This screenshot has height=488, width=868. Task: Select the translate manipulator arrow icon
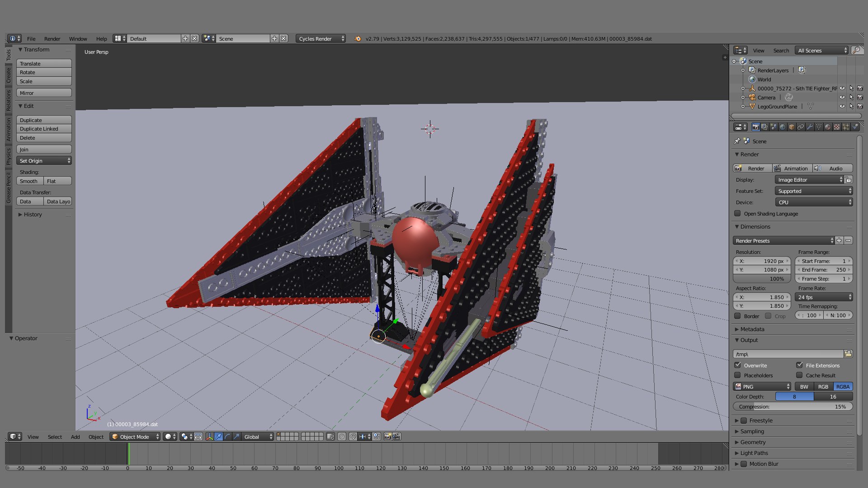218,436
